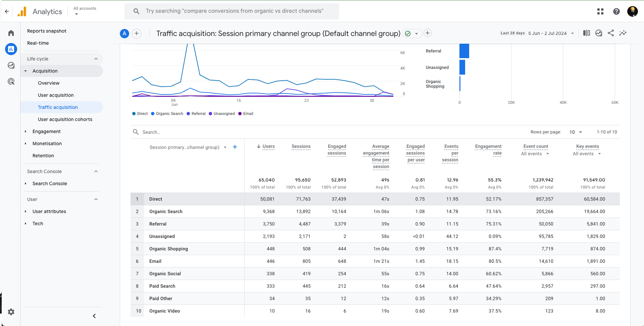
Task: Open Acquisition Overview
Action: 49,83
